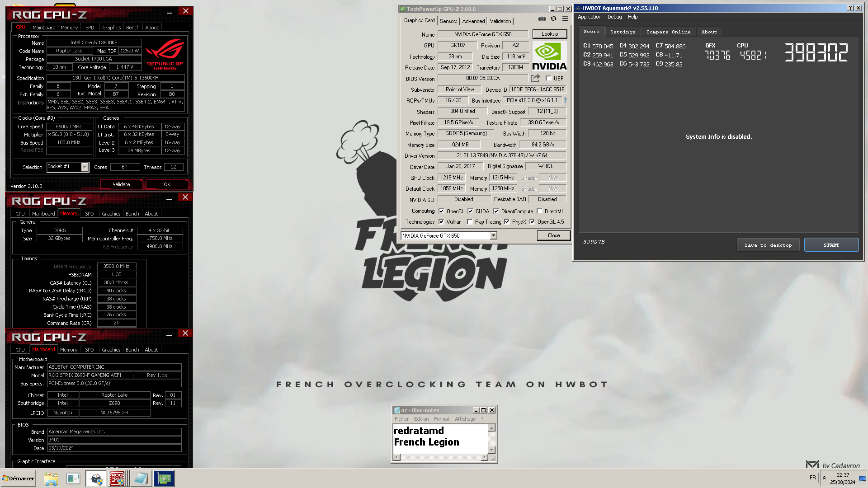
Task: Click the Validate button in CPU-Z
Action: pyautogui.click(x=121, y=184)
